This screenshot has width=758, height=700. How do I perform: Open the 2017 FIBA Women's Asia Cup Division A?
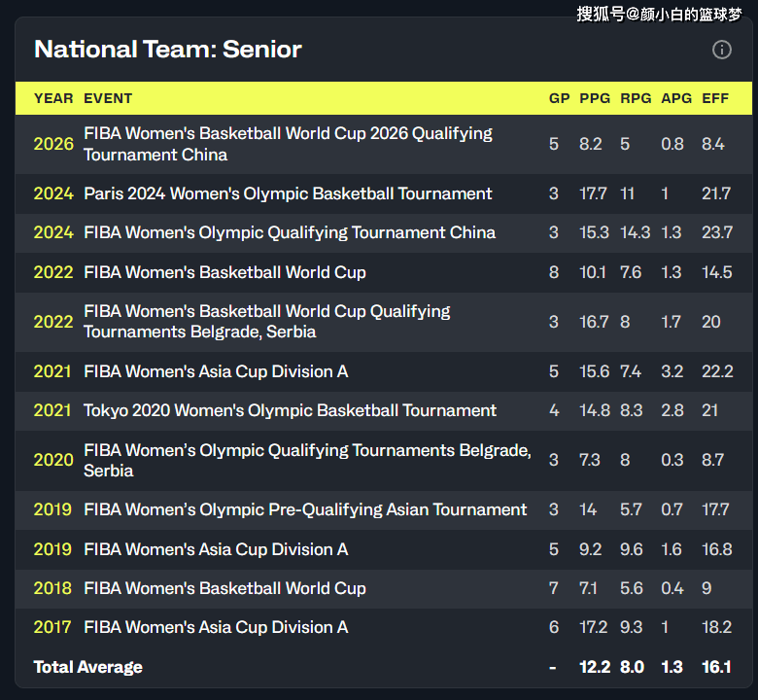216,628
